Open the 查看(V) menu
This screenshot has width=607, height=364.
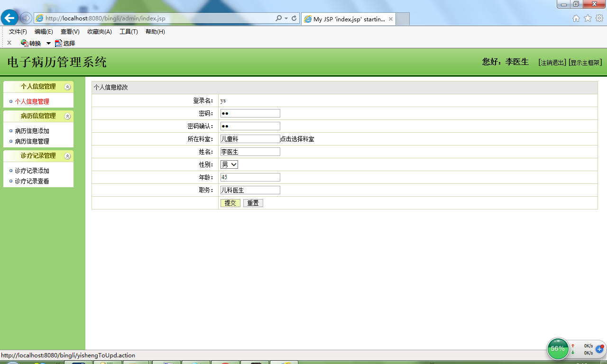point(70,32)
